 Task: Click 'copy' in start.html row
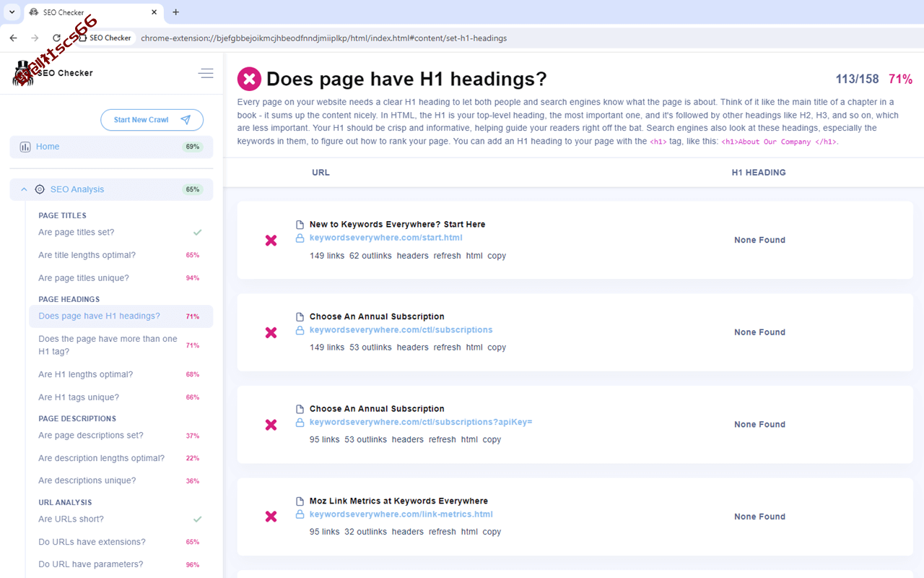[497, 256]
